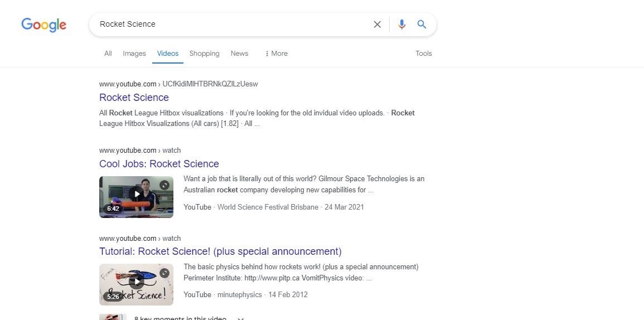Click World Science Festival Brisbane source text
Viewport: 644px width, 320px height.
[268, 207]
